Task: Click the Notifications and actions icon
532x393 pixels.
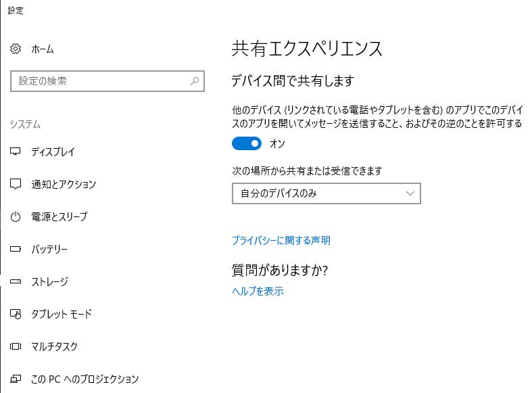Action: (16, 184)
